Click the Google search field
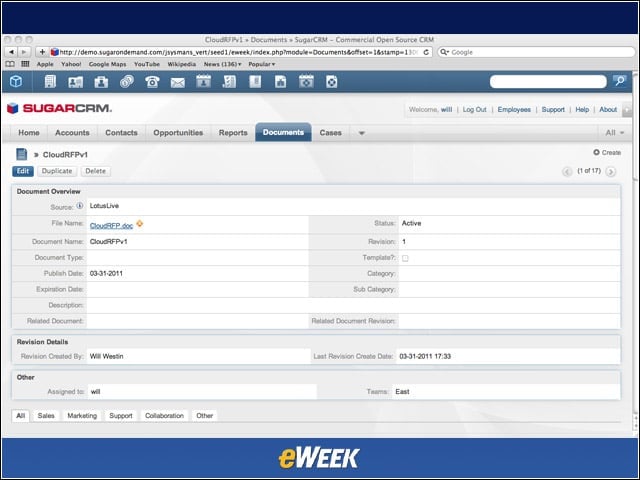The height and width of the screenshot is (480, 640). tap(536, 52)
